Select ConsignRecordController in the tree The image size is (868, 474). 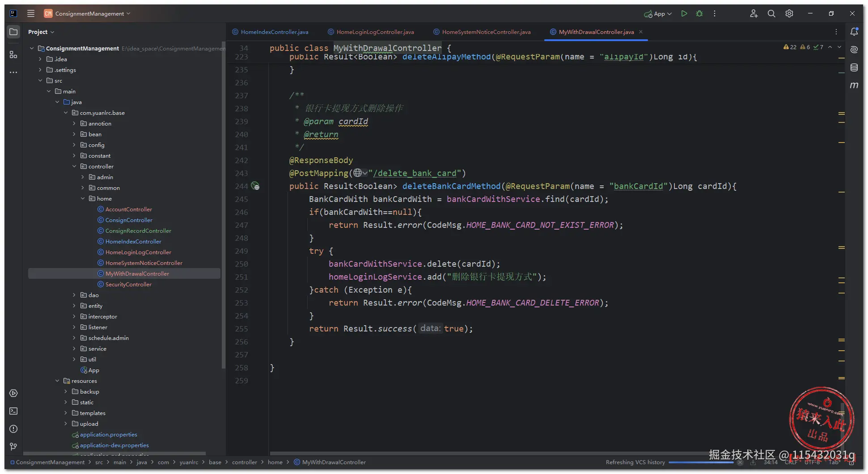coord(135,231)
